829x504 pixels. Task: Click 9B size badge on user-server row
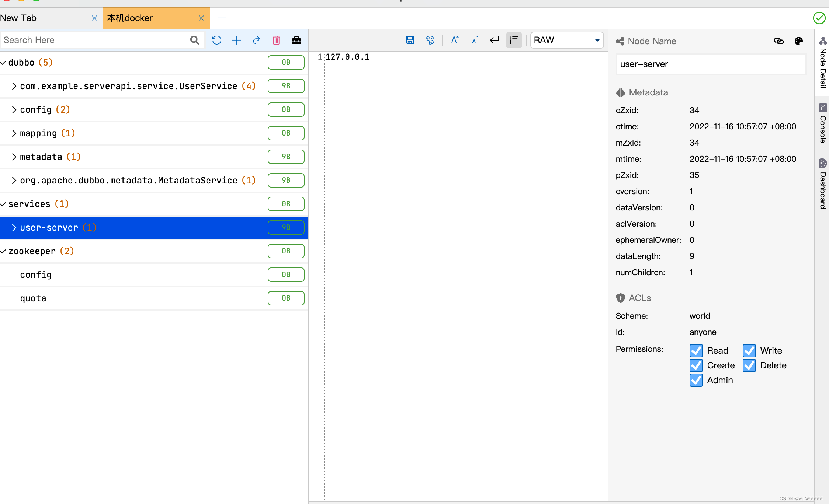286,227
